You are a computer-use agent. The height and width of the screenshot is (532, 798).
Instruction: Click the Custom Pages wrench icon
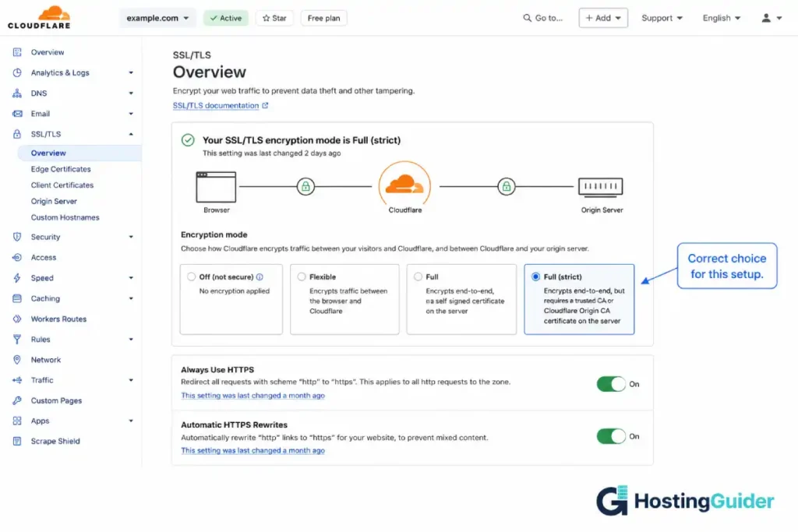click(17, 400)
